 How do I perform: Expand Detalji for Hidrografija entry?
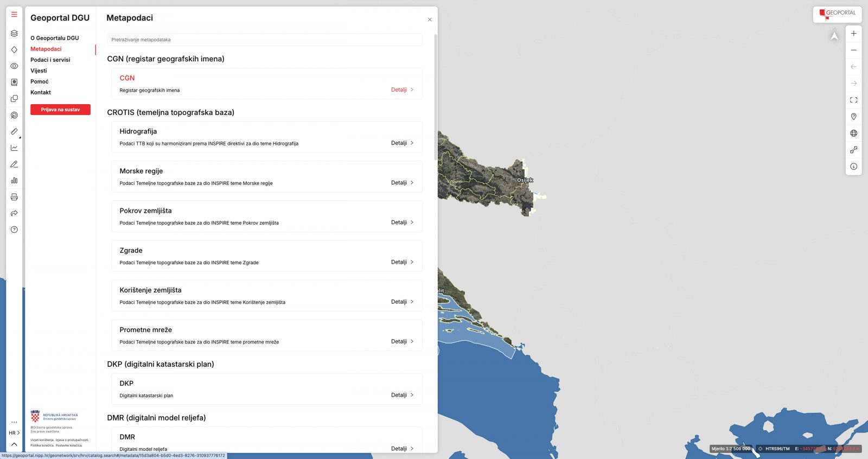[x=402, y=143]
